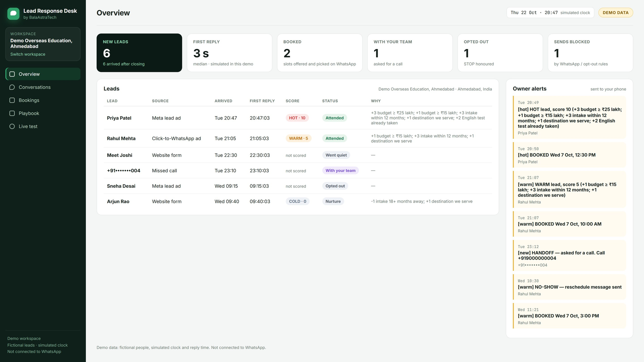644x362 pixels.
Task: Click the simulated clock display
Action: click(x=550, y=13)
